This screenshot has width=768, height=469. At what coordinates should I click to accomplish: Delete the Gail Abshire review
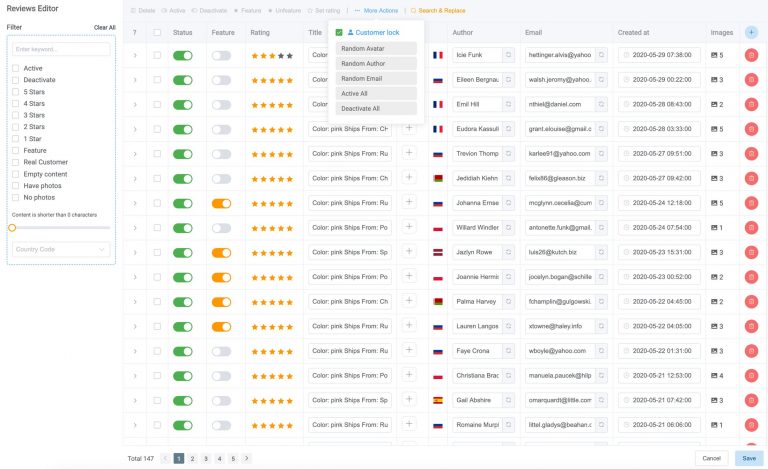coord(751,400)
